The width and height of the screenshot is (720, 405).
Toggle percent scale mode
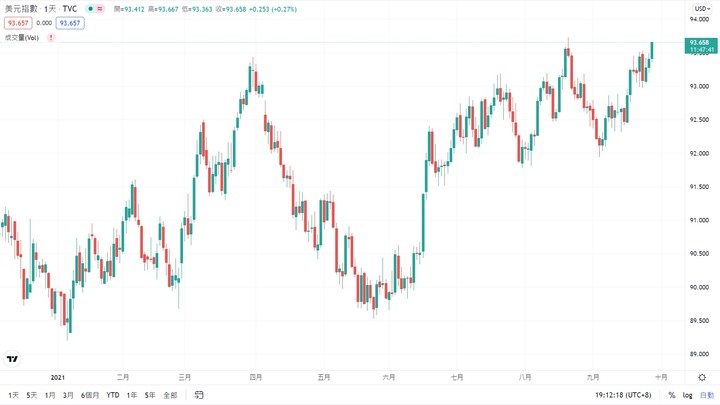(x=672, y=395)
